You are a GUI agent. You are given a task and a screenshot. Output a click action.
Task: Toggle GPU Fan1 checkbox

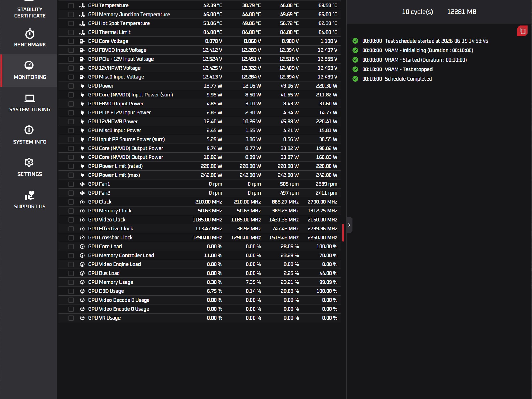coord(71,184)
